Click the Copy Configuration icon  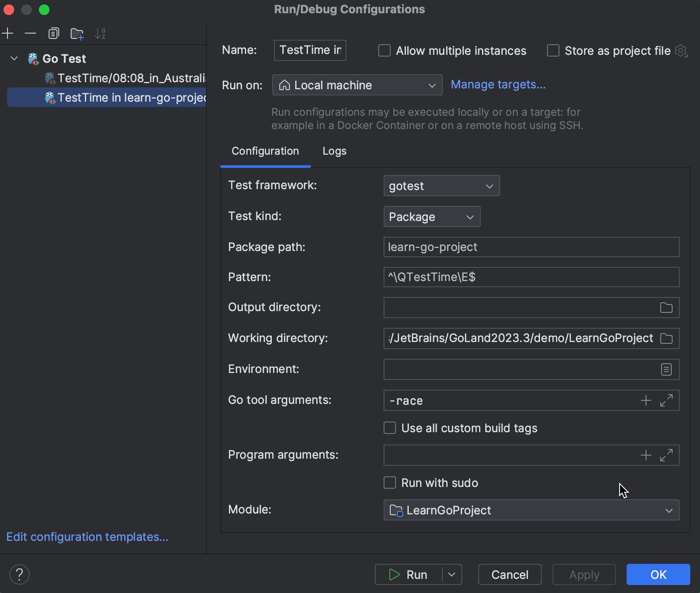[53, 34]
